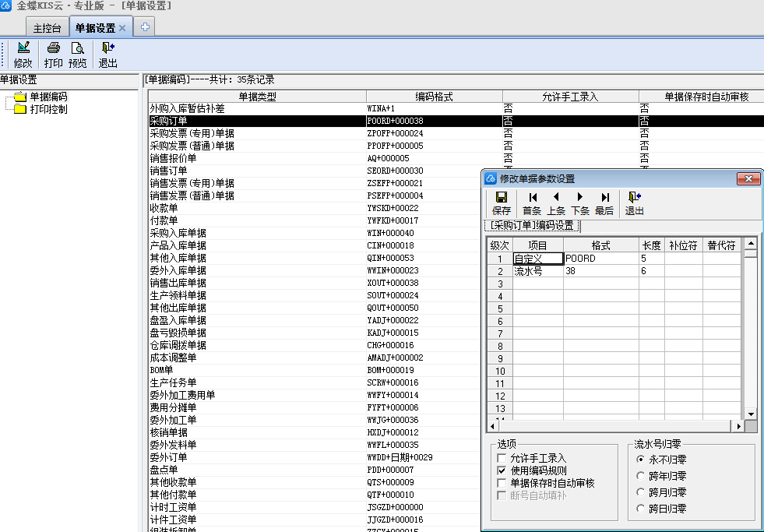This screenshot has width=764, height=532.
Task: Click the 单据类型 column header
Action: click(x=257, y=97)
